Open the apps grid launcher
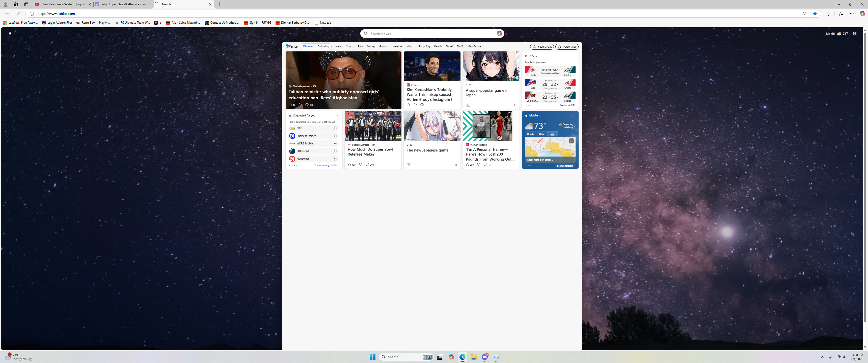868x363 pixels. 9,34
